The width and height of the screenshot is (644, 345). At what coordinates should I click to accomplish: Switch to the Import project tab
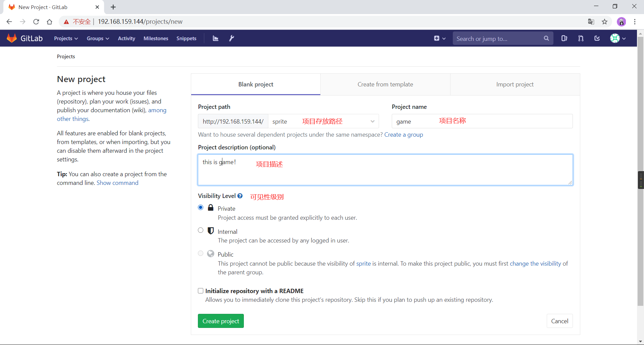pos(515,84)
